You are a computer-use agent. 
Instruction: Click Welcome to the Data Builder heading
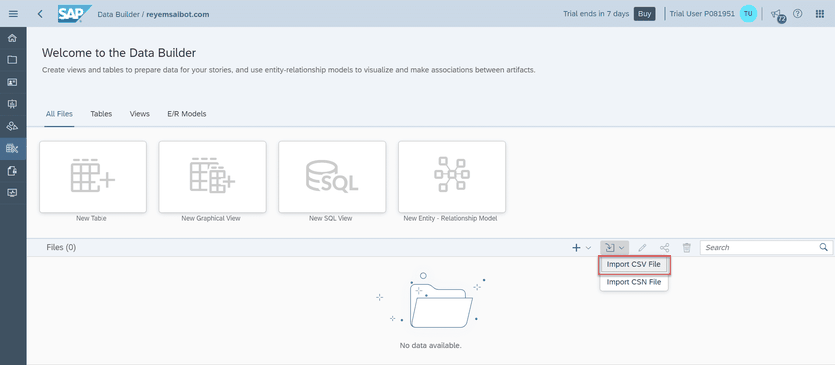coord(119,53)
